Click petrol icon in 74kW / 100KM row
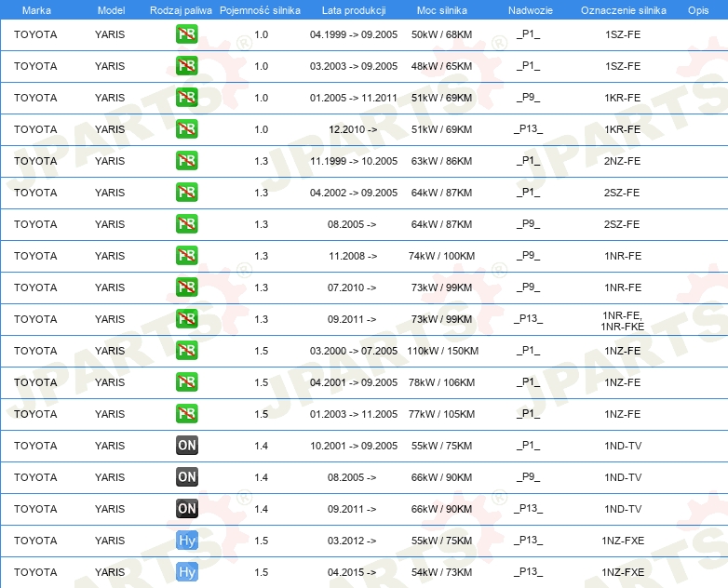The image size is (728, 588). coord(186,255)
